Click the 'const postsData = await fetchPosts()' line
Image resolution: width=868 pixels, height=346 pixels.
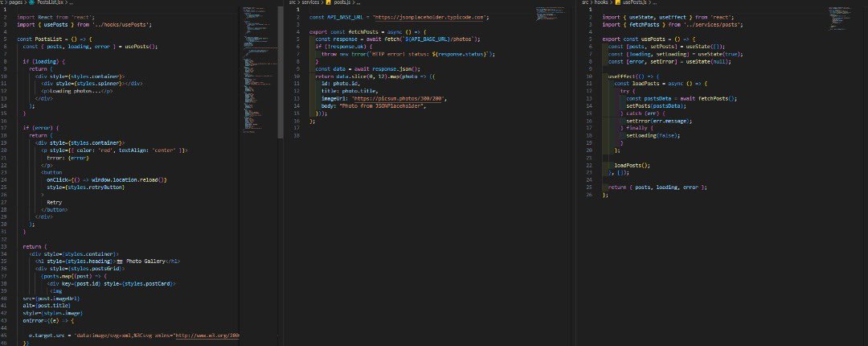682,99
